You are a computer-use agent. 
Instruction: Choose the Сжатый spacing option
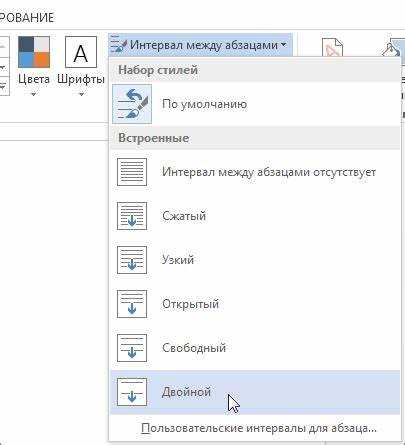[x=255, y=216]
